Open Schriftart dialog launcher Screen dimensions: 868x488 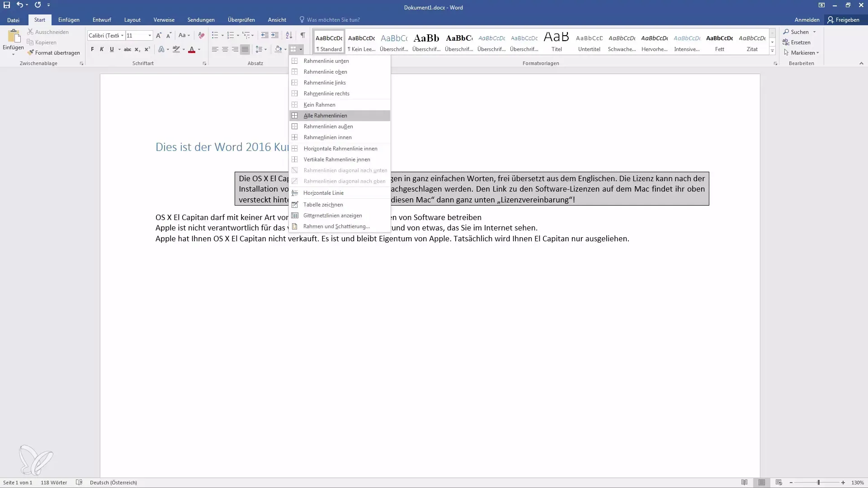[x=204, y=64]
